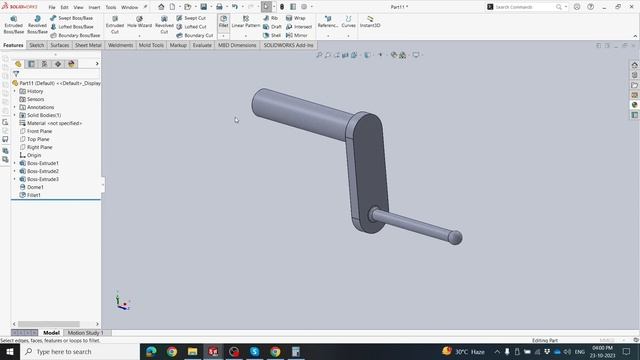
Task: Select the Revolved Boss/Base tool
Action: [37, 24]
